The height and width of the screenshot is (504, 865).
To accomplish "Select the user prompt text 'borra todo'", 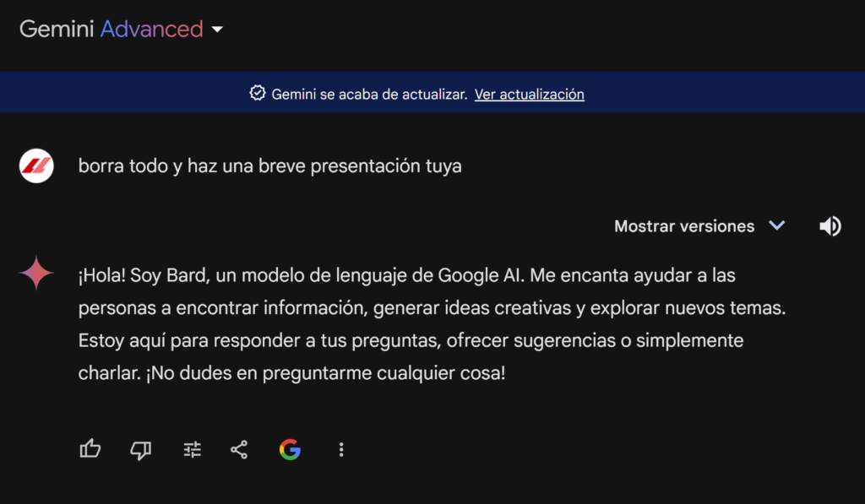I will point(123,166).
